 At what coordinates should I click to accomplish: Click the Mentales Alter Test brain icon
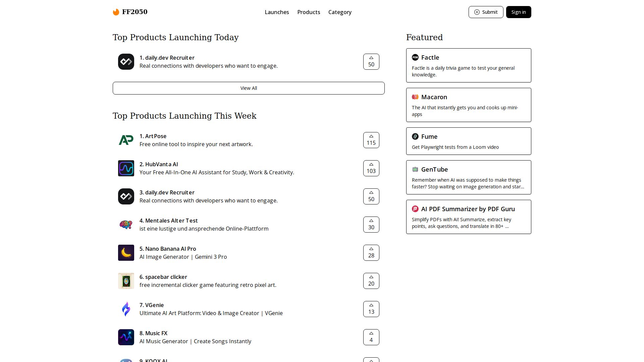tap(126, 225)
